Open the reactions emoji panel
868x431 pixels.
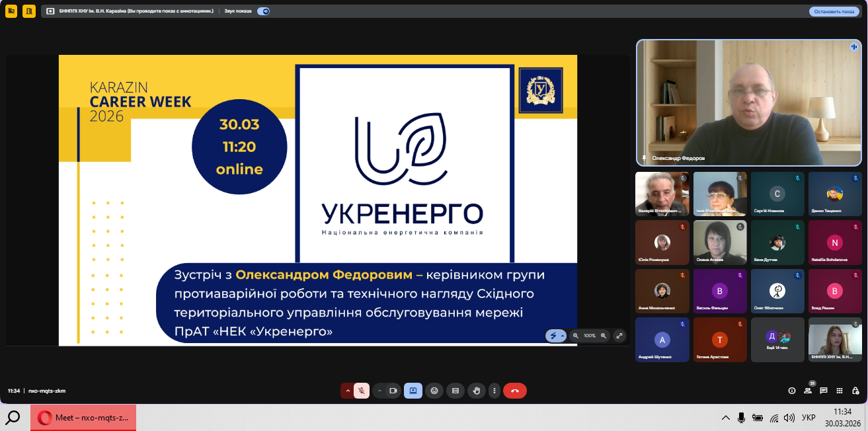click(x=434, y=391)
